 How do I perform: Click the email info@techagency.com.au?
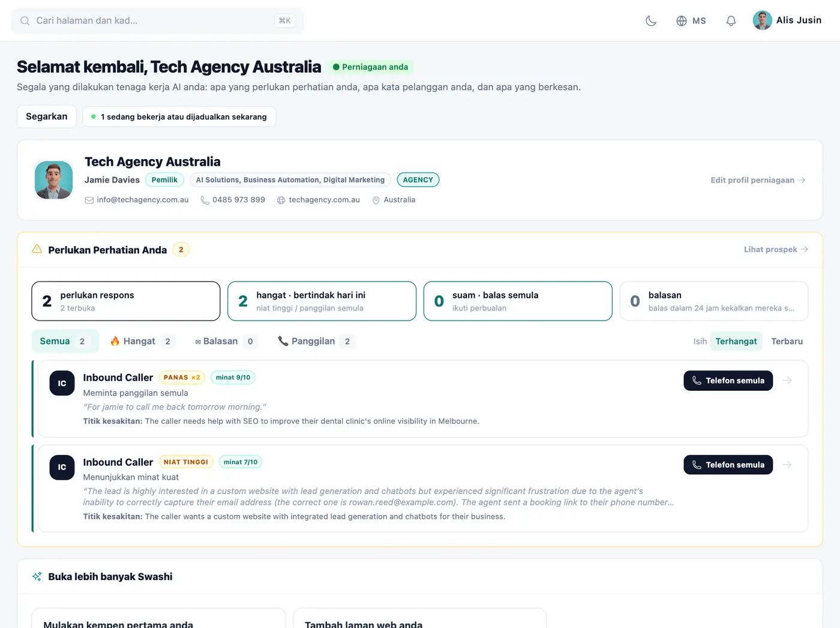tap(143, 200)
